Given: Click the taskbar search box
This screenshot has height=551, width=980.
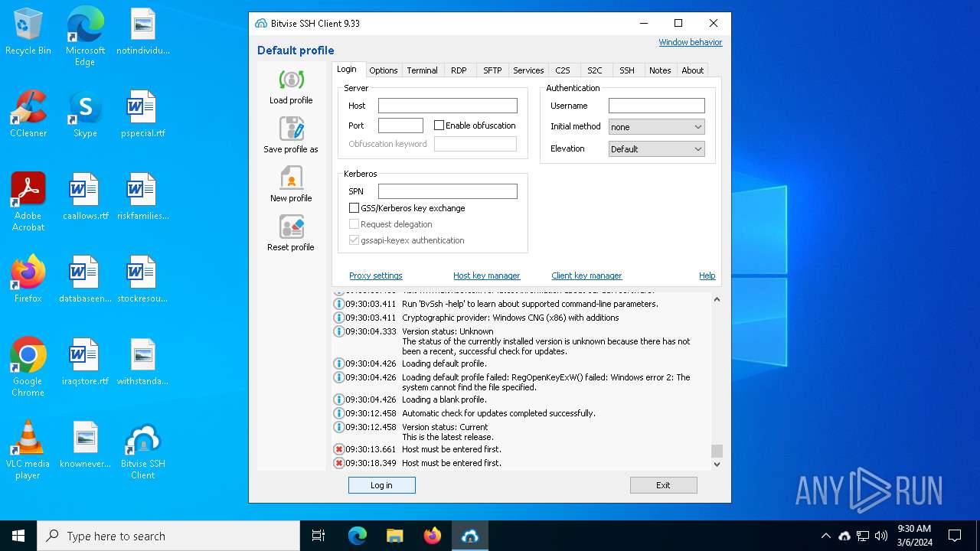Looking at the screenshot, I should coord(168,536).
